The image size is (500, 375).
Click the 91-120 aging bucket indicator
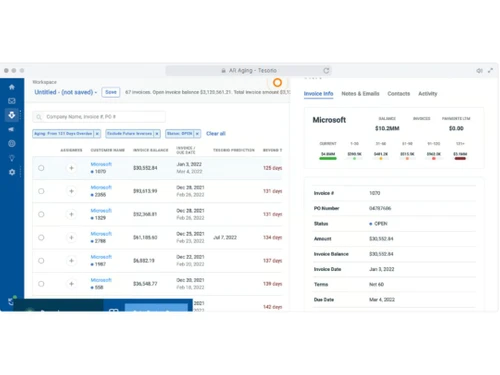coord(434,158)
